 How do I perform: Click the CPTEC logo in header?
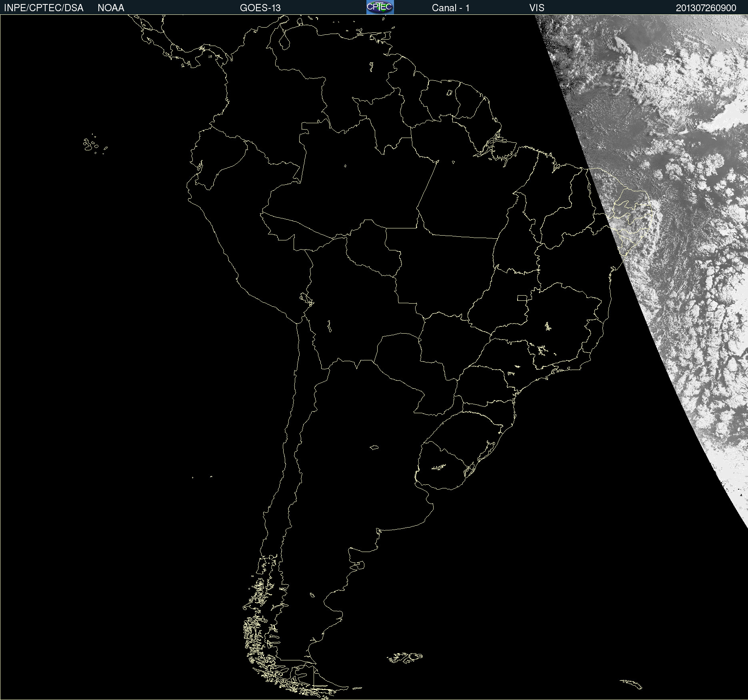[x=380, y=7]
